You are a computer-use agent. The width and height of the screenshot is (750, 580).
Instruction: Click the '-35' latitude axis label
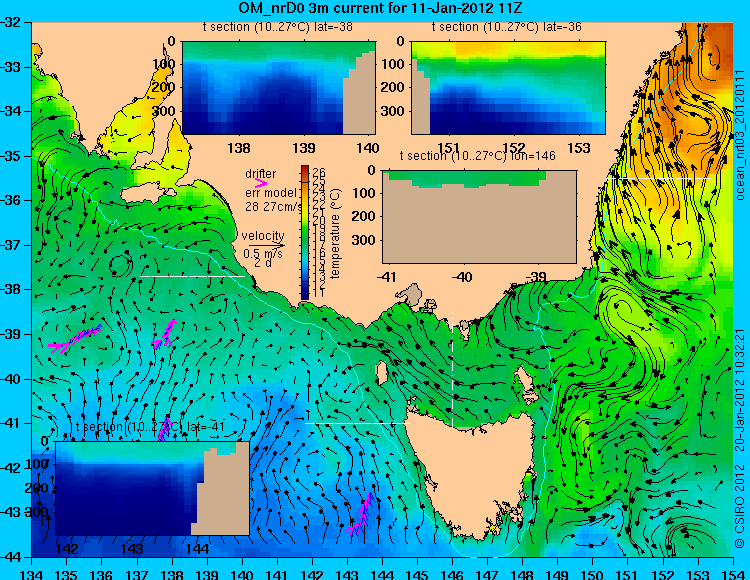click(x=11, y=156)
